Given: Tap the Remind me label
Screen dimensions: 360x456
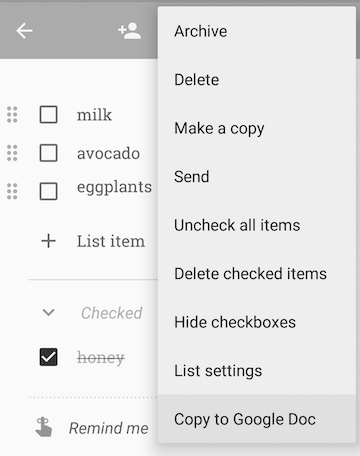Looking at the screenshot, I should [109, 428].
